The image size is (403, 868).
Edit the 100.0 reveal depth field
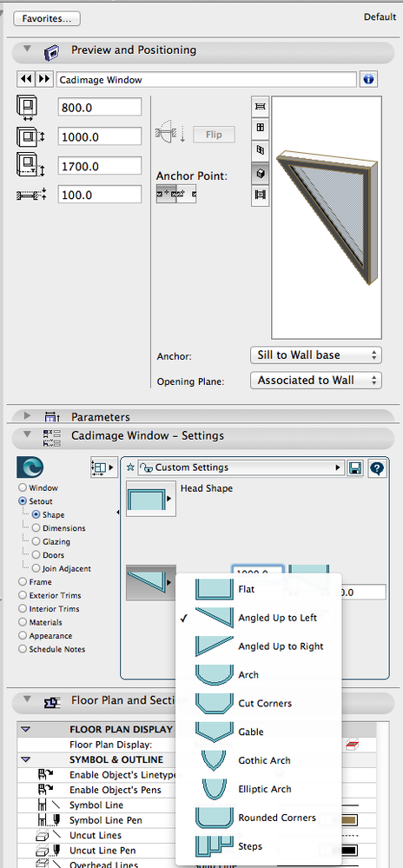[x=100, y=195]
